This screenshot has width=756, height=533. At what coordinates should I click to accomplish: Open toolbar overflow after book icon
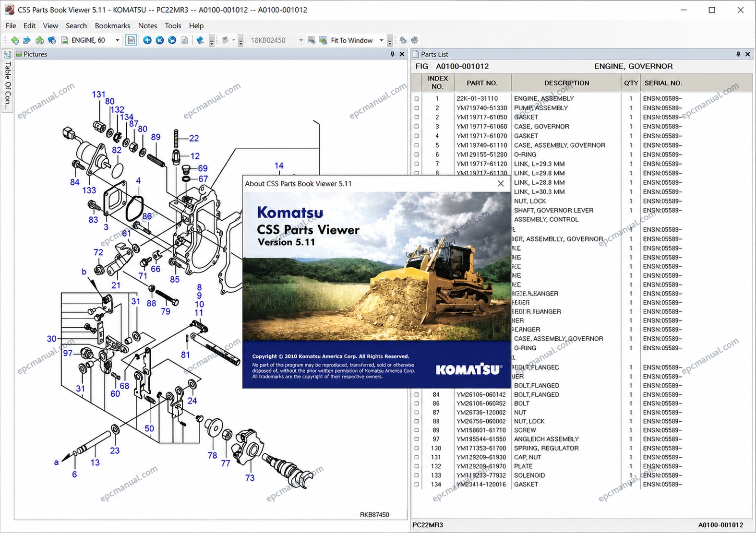tap(212, 41)
